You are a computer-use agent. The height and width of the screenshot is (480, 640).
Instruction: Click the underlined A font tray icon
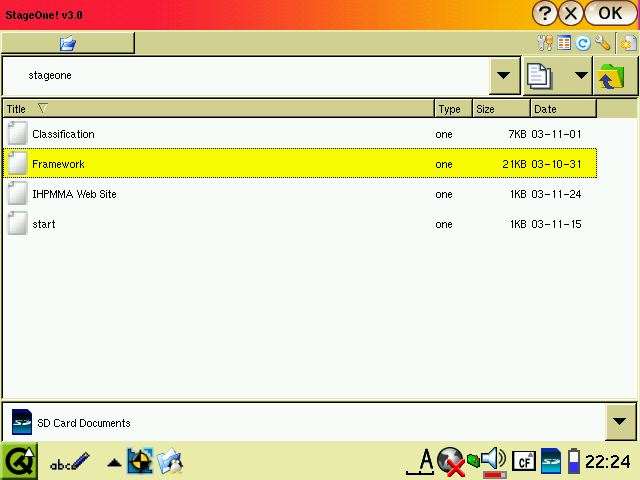pyautogui.click(x=420, y=462)
